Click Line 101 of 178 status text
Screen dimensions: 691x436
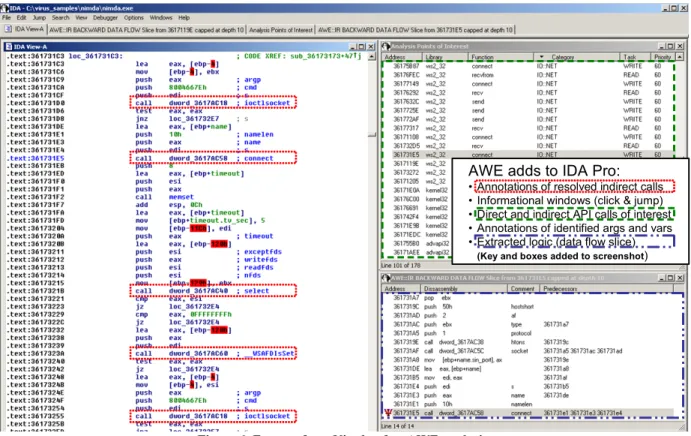click(x=401, y=265)
